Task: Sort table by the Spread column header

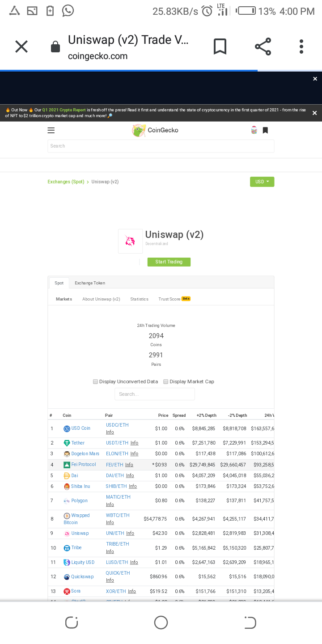Action: point(179,415)
